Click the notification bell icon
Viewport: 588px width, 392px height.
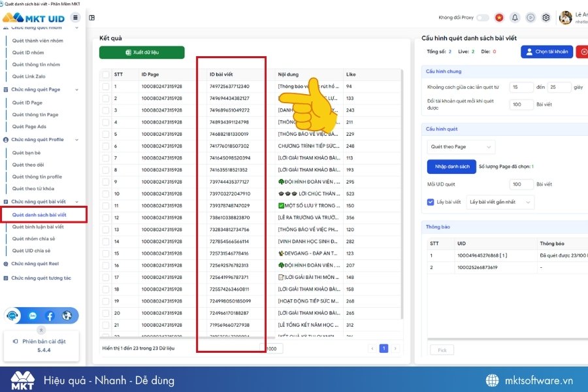click(515, 18)
